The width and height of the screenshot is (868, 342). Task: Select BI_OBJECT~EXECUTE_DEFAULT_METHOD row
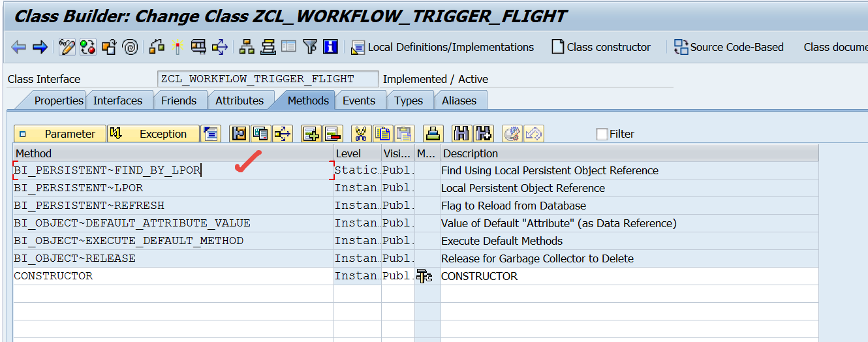(x=173, y=241)
